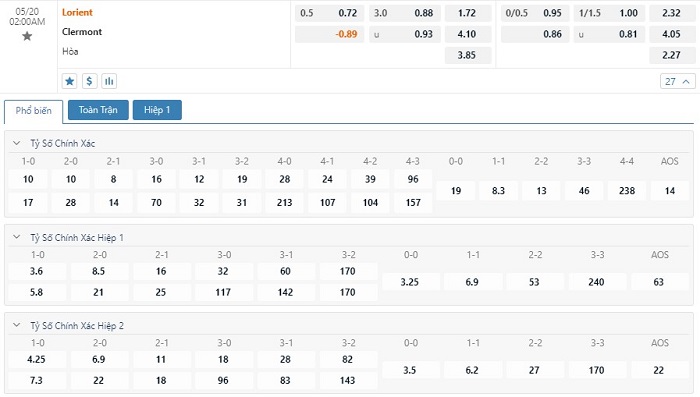Choose correct score 1-1 odds 8.3
The image size is (700, 397).
tap(498, 191)
